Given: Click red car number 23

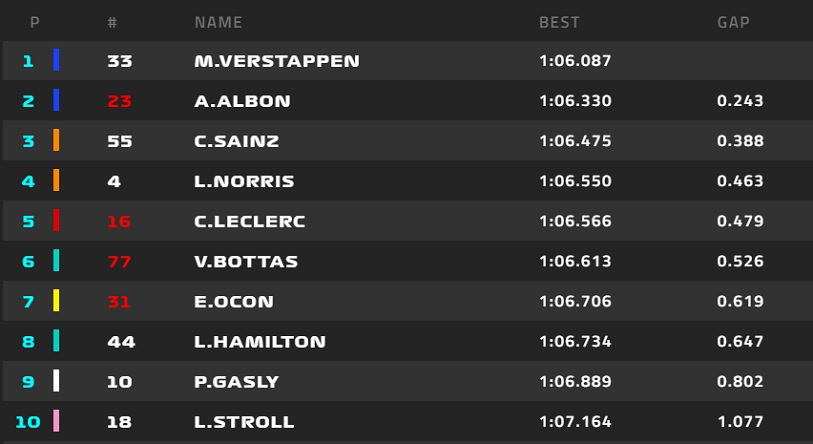Looking at the screenshot, I should (119, 101).
